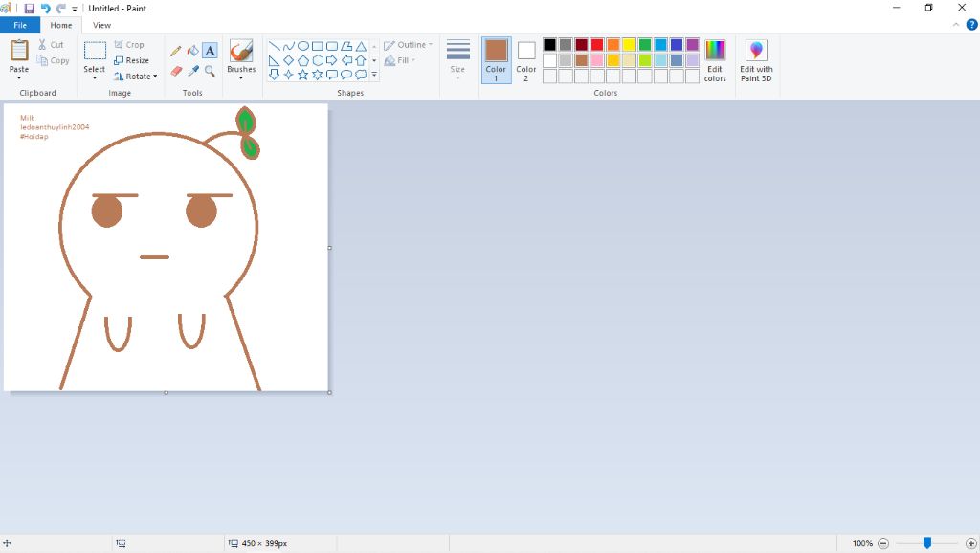Choose the Down arrow shape
Screen dimensions: 980x553
(274, 75)
